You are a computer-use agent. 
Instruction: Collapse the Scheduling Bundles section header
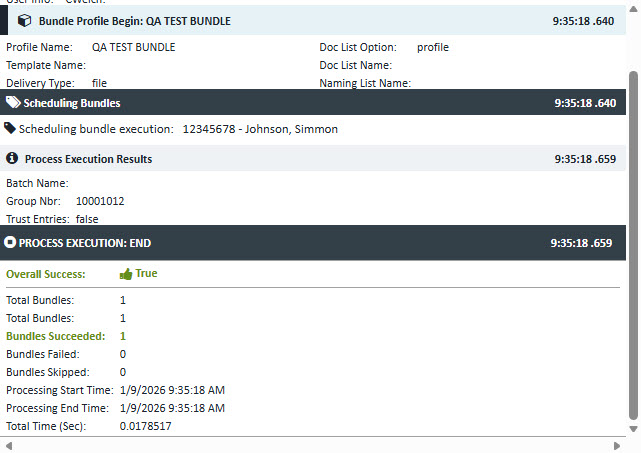(x=300, y=102)
